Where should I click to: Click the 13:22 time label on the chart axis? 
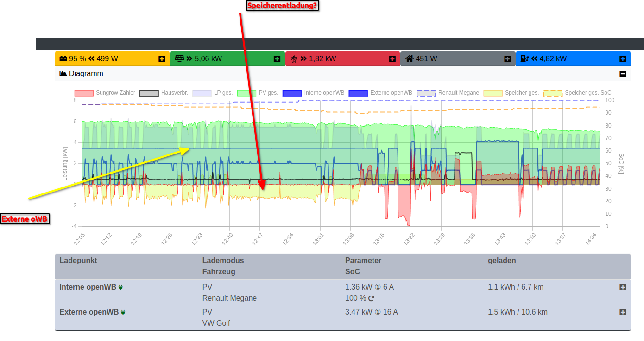pos(409,239)
